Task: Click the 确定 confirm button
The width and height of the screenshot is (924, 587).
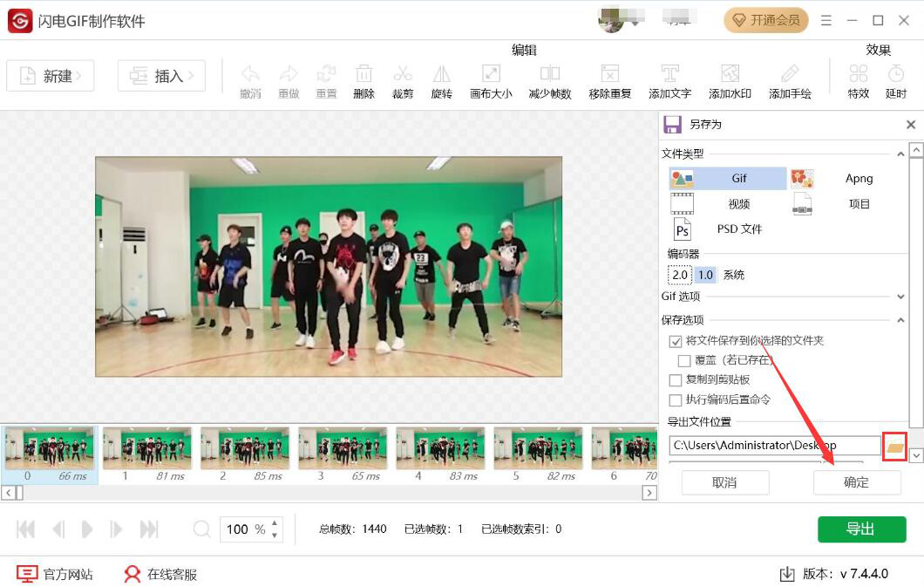Action: (856, 482)
